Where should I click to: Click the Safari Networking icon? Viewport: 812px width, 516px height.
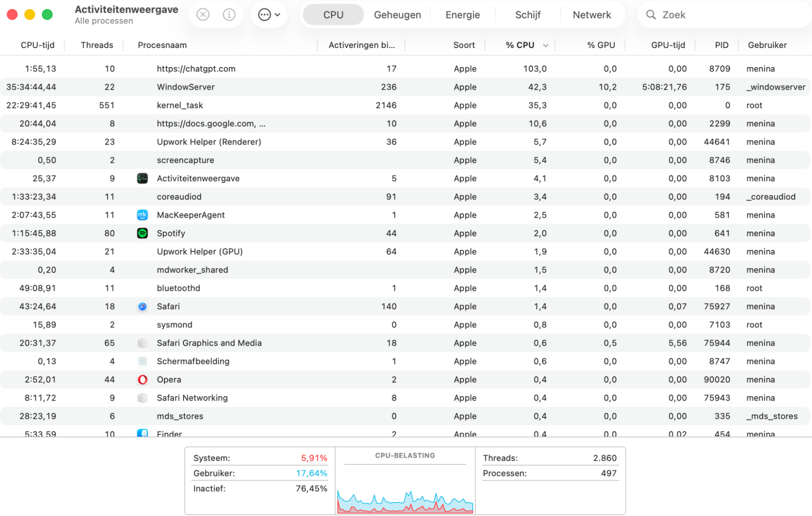[142, 398]
